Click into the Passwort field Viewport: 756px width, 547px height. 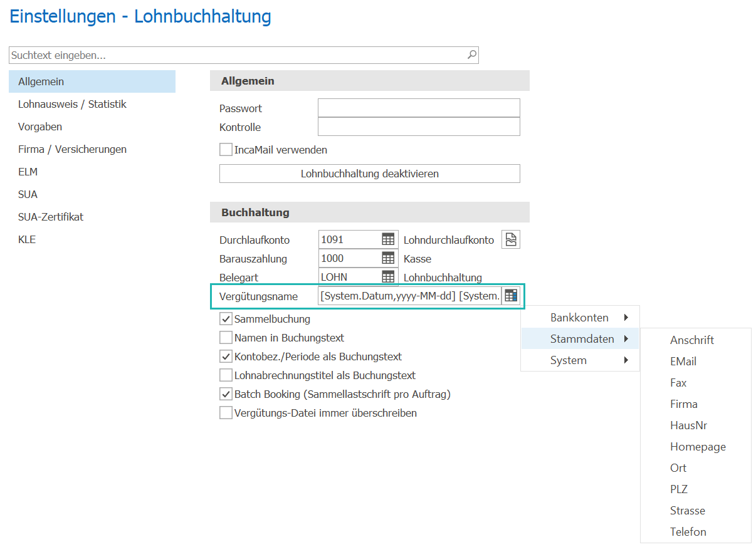click(419, 108)
